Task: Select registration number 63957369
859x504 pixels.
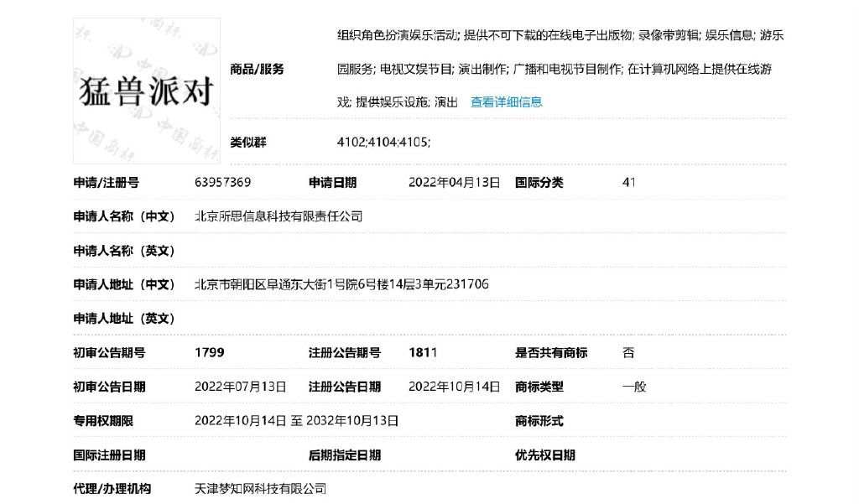Action: (x=222, y=183)
